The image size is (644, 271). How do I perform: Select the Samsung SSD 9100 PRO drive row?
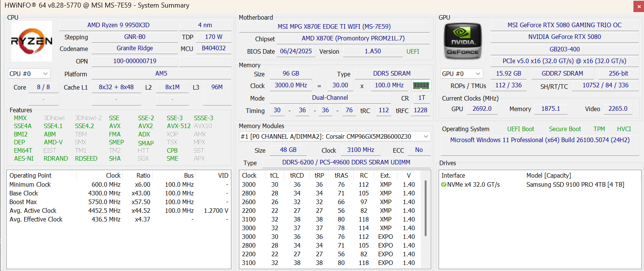coord(575,184)
